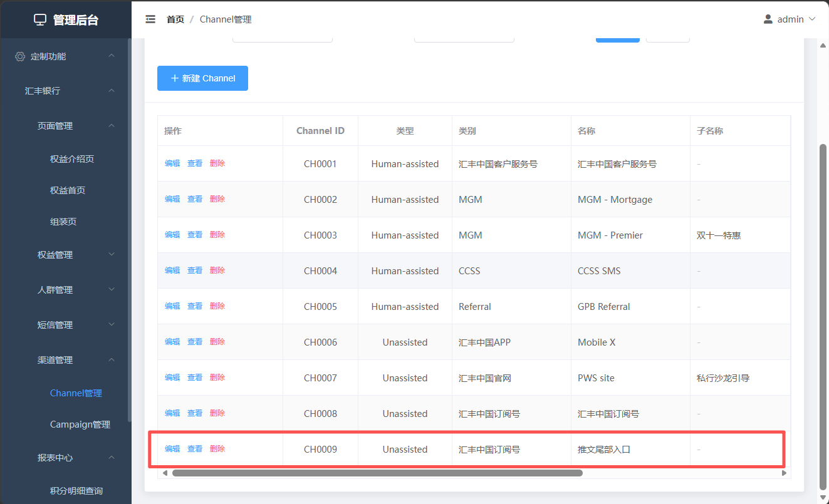This screenshot has width=829, height=504.
Task: Click the gear icon beside 定制功能
Action: (20, 56)
